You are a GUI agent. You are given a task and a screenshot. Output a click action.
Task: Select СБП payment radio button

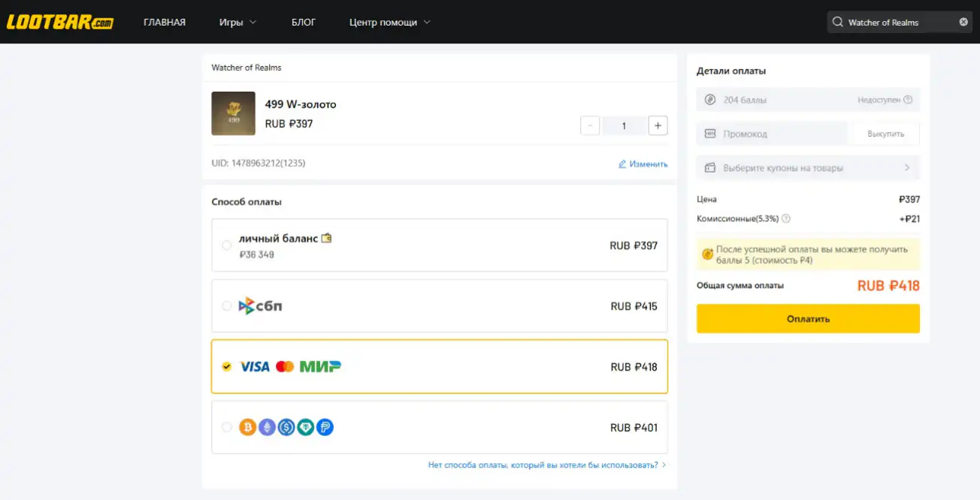click(226, 306)
